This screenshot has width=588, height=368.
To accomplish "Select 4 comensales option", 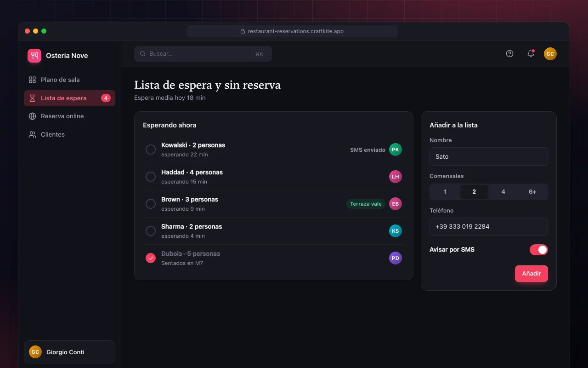I will pyautogui.click(x=503, y=192).
